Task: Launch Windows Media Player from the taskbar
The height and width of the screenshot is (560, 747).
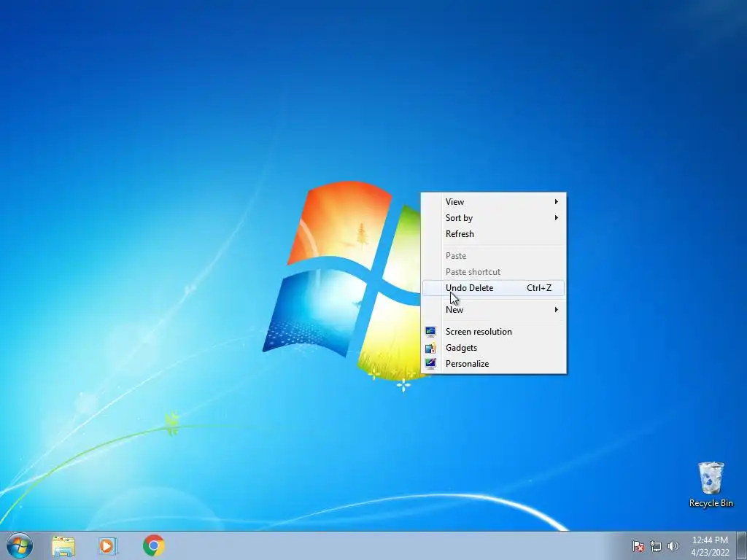Action: tap(108, 545)
